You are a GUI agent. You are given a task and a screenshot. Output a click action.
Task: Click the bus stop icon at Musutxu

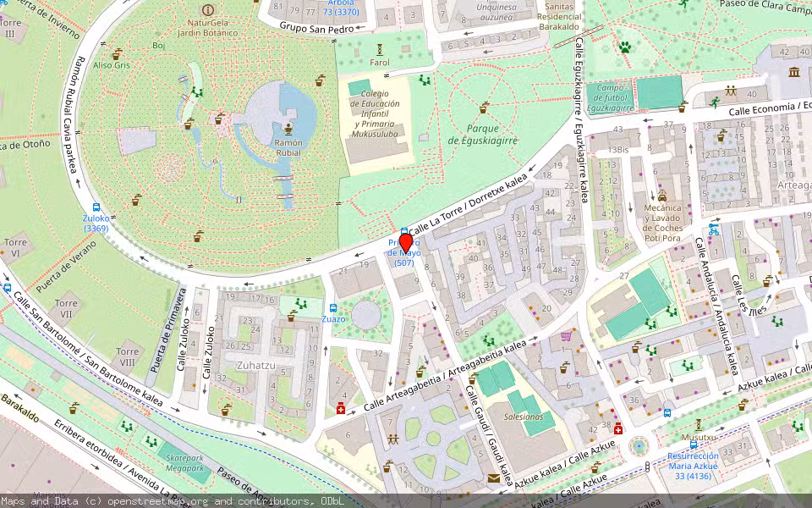coord(693,444)
